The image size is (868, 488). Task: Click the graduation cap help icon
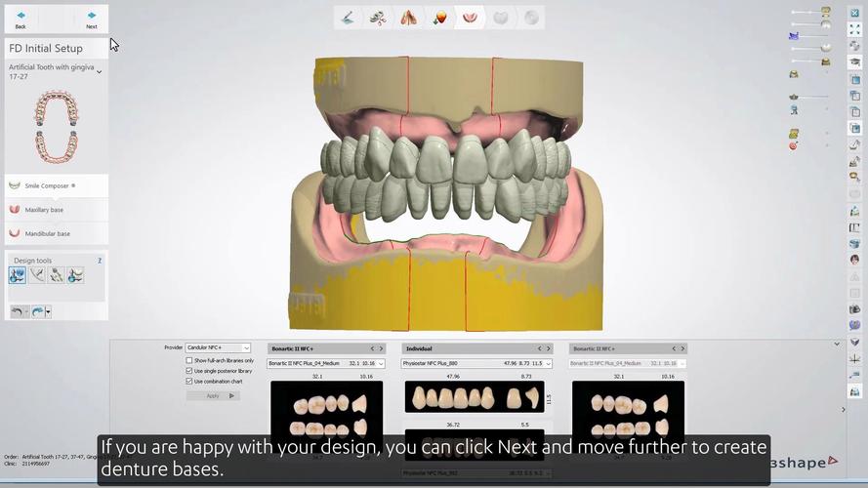(854, 61)
